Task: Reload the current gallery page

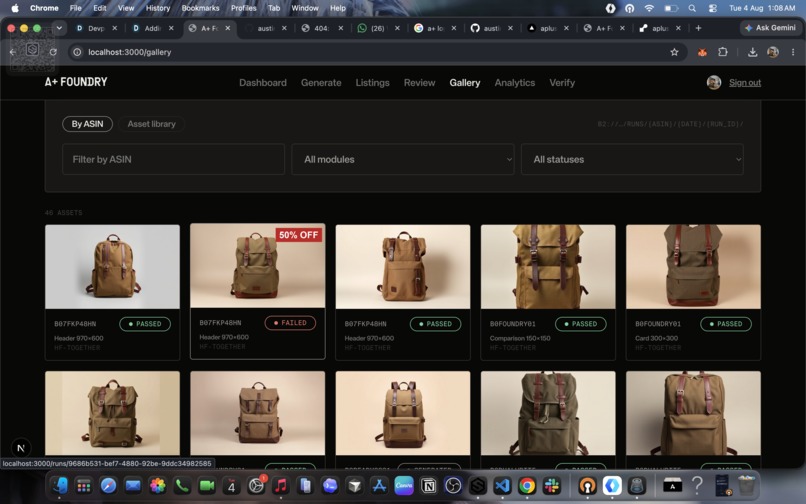Action: tap(53, 52)
